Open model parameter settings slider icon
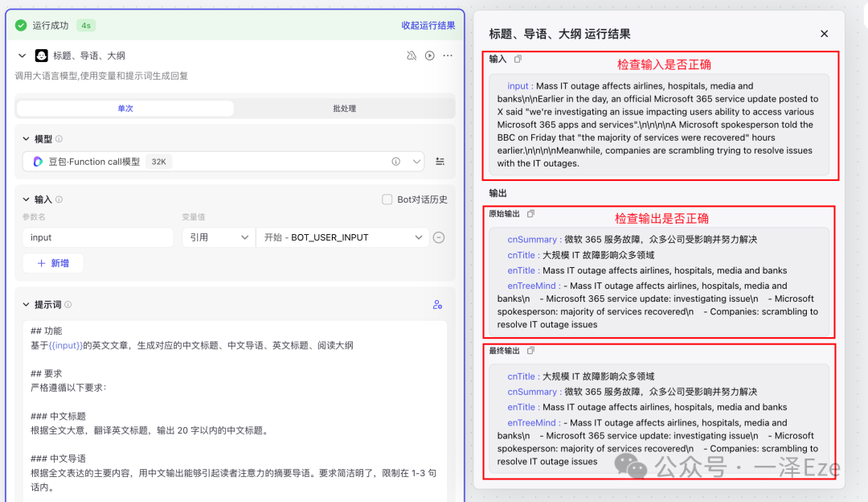Viewport: 868px width, 502px height. pyautogui.click(x=440, y=161)
